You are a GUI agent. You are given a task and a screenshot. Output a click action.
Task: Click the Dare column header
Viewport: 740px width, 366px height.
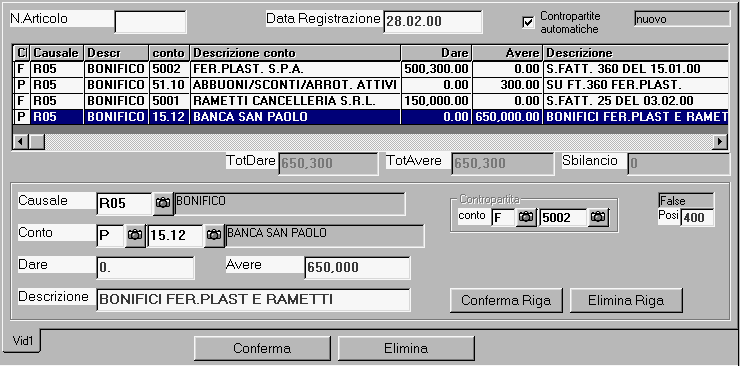pyautogui.click(x=436, y=53)
